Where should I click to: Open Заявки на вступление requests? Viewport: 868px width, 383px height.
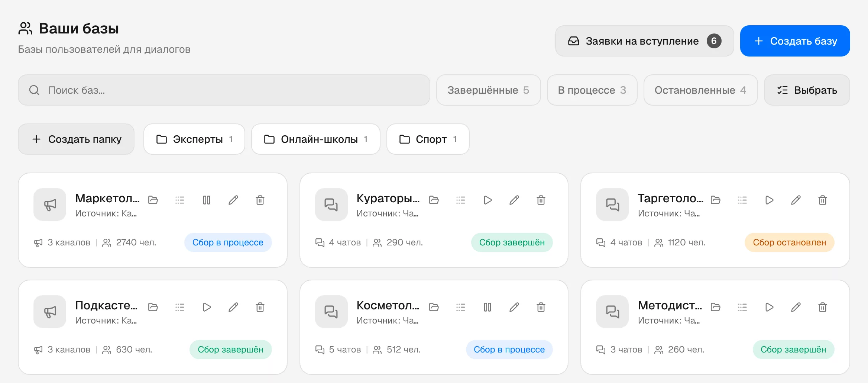[x=645, y=41]
